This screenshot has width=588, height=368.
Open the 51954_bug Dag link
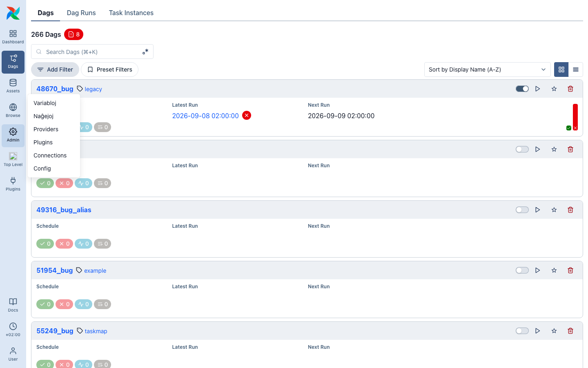pos(55,270)
